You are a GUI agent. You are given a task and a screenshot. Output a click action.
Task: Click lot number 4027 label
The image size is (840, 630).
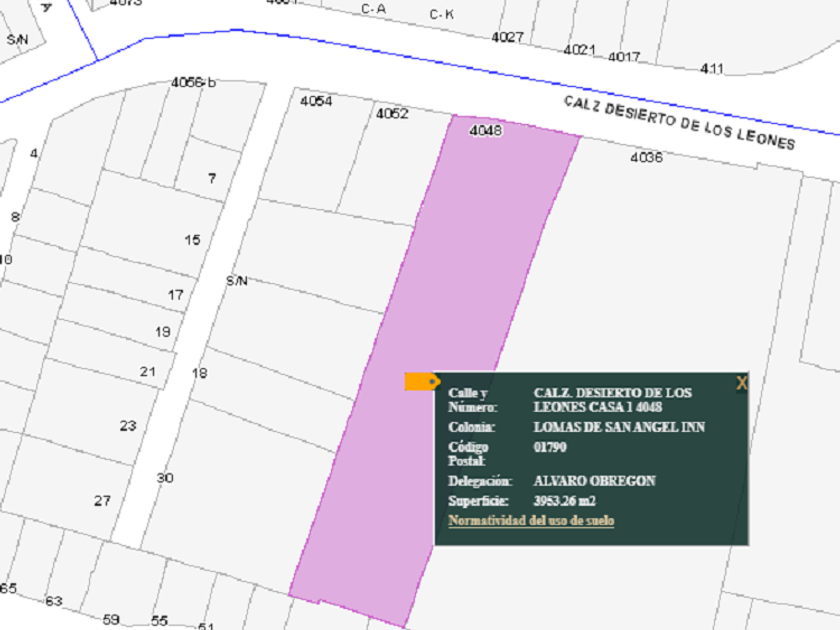pos(507,38)
